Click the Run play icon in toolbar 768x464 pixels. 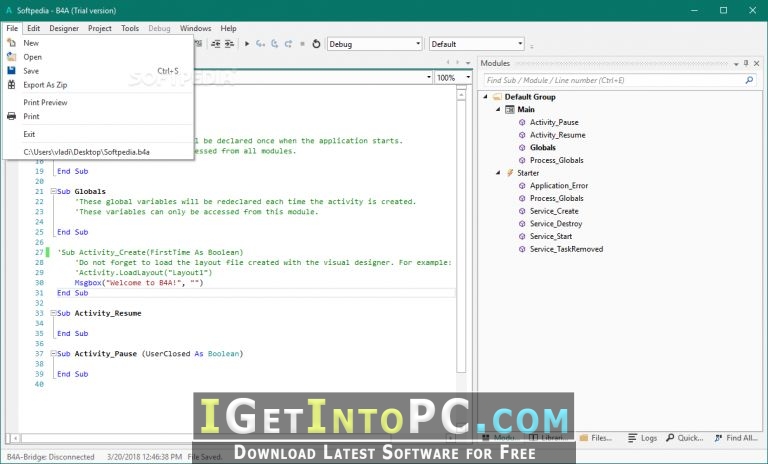point(247,44)
